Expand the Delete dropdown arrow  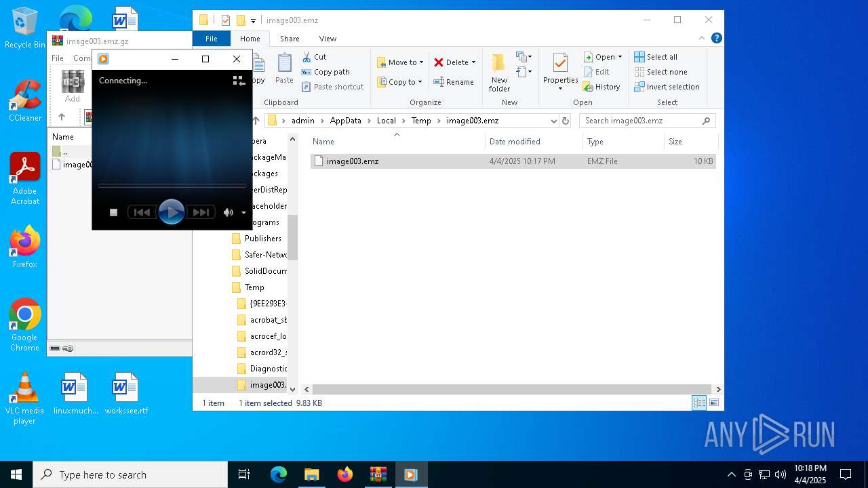point(473,62)
